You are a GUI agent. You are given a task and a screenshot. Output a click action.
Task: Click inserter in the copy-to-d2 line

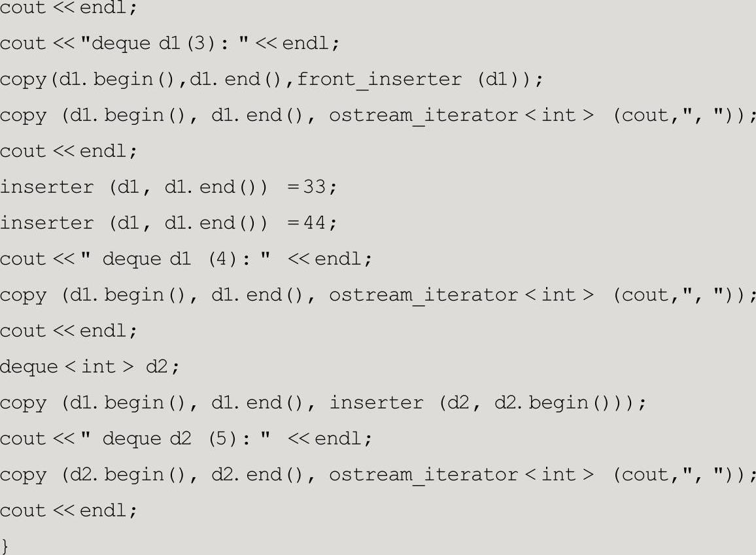(x=376, y=403)
